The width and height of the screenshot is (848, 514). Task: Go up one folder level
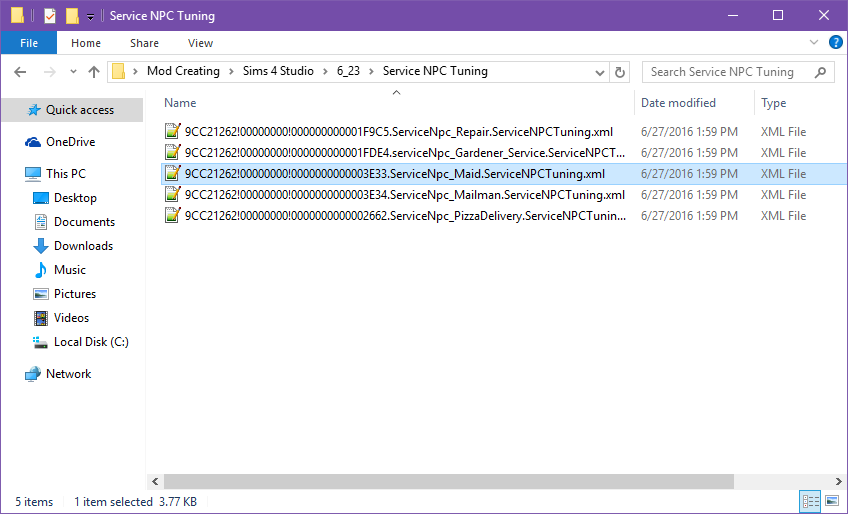94,72
